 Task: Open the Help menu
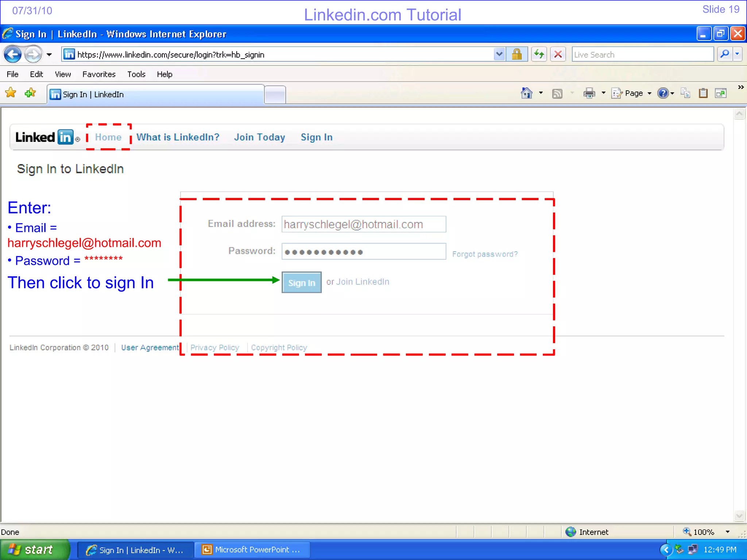pyautogui.click(x=165, y=74)
